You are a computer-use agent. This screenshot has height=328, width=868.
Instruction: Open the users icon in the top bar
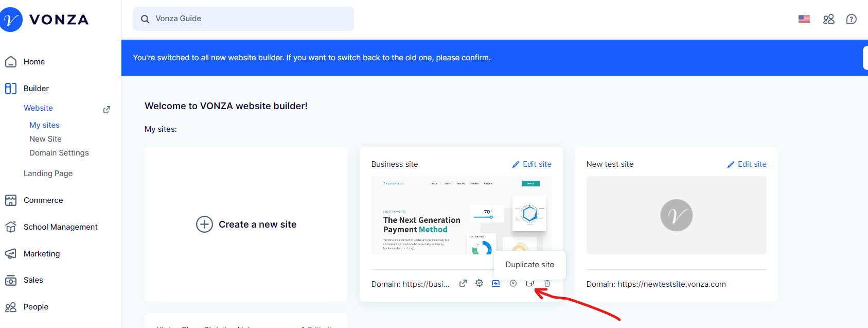pos(829,19)
